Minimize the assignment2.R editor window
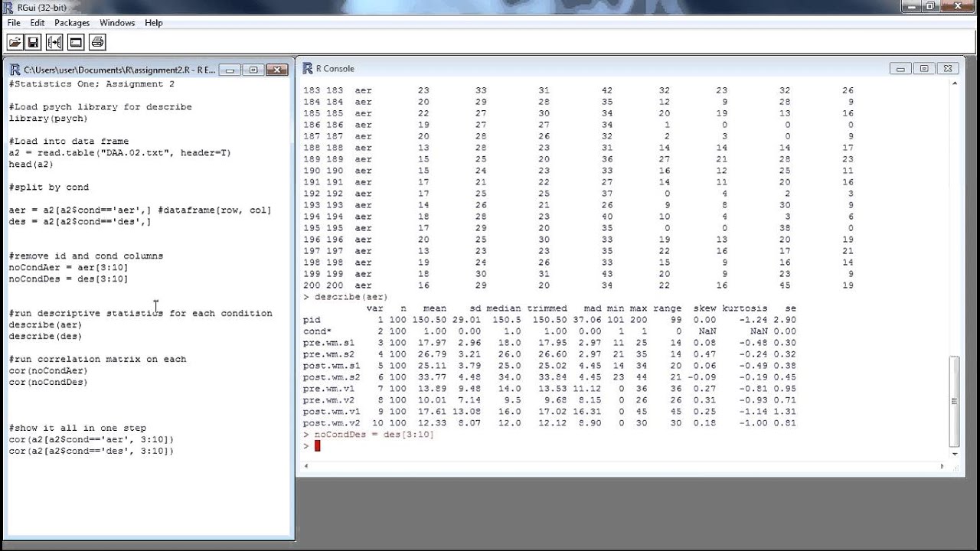 tap(230, 70)
